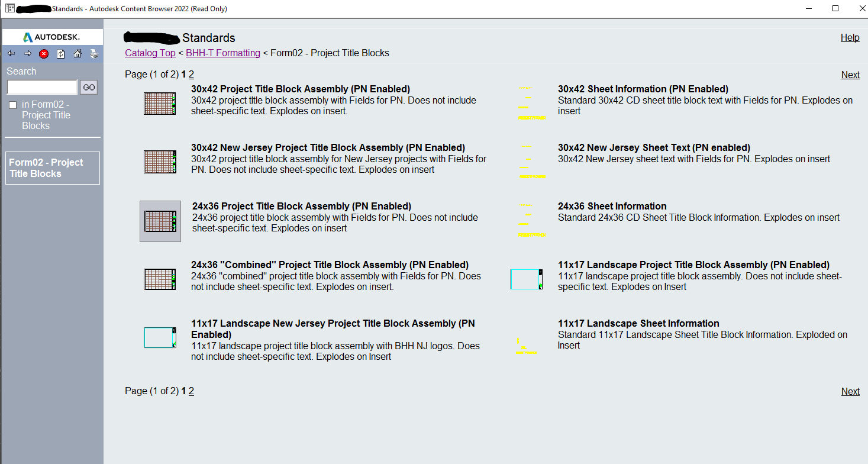868x464 pixels.
Task: Enable search only in Form02 Project Title Blocks
Action: click(12, 105)
